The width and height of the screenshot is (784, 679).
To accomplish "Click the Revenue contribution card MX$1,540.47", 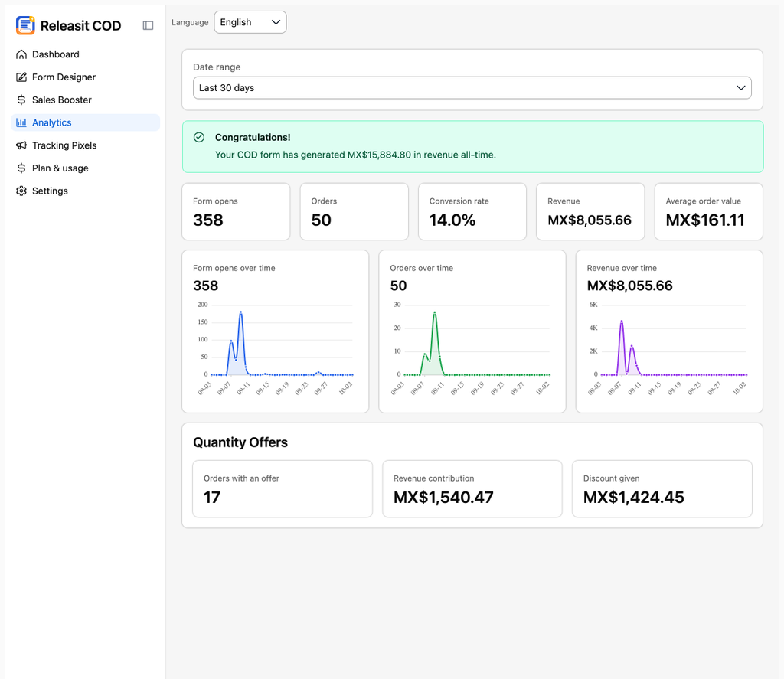I will pos(472,489).
